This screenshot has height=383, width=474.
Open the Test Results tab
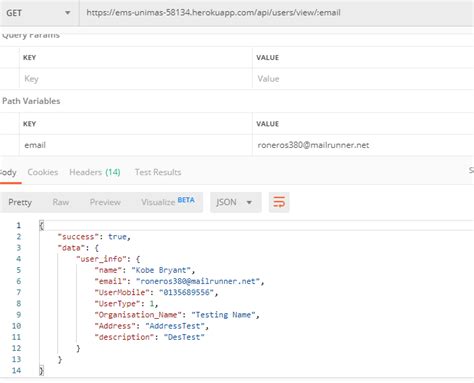(158, 172)
